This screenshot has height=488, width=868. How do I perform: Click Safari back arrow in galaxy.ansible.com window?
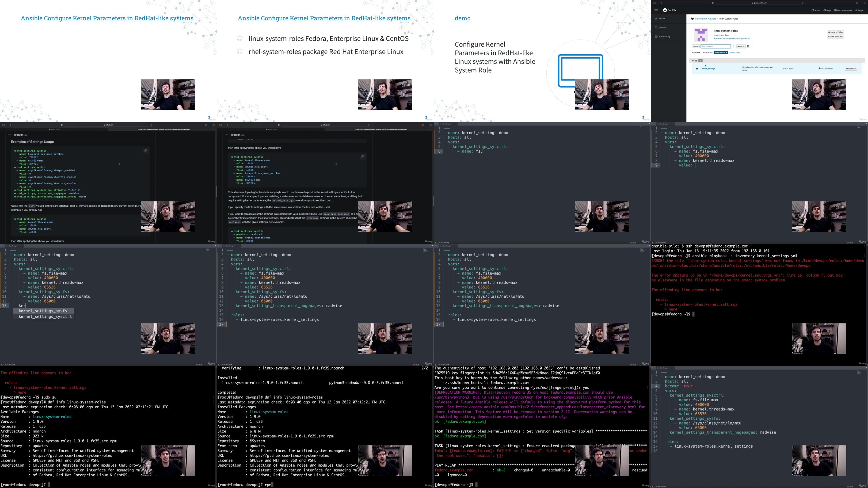point(661,3)
